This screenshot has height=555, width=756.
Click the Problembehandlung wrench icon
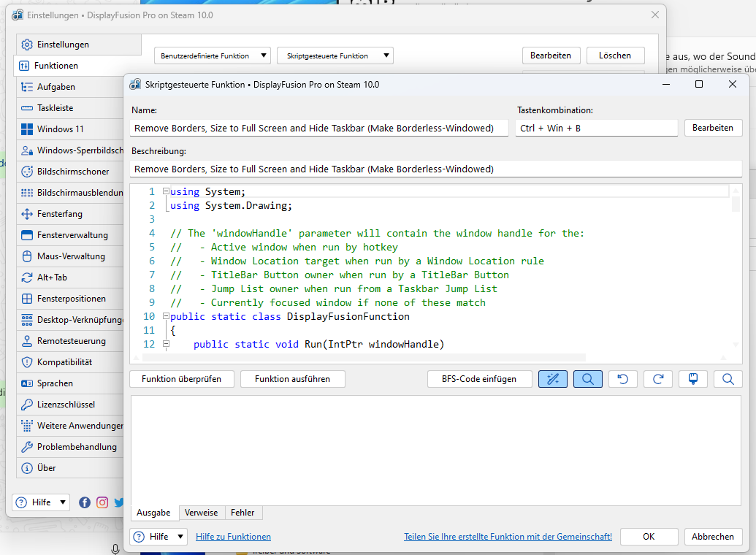pyautogui.click(x=27, y=448)
